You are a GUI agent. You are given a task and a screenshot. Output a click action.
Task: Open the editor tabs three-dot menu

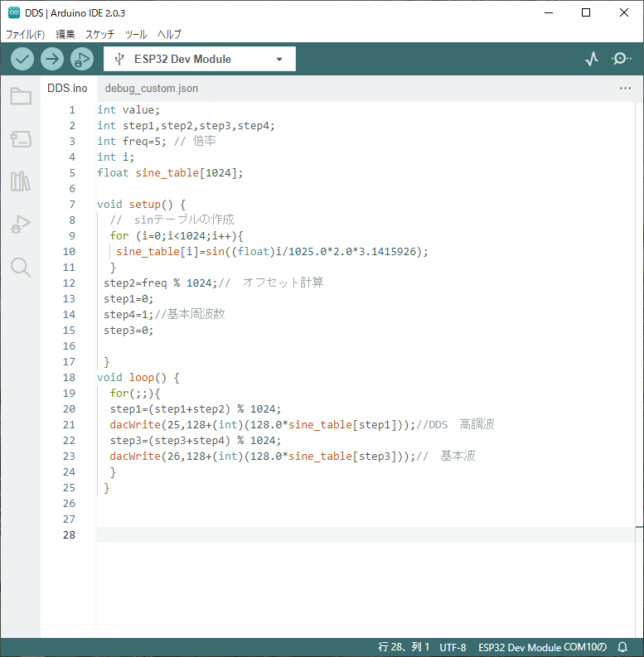(x=625, y=89)
